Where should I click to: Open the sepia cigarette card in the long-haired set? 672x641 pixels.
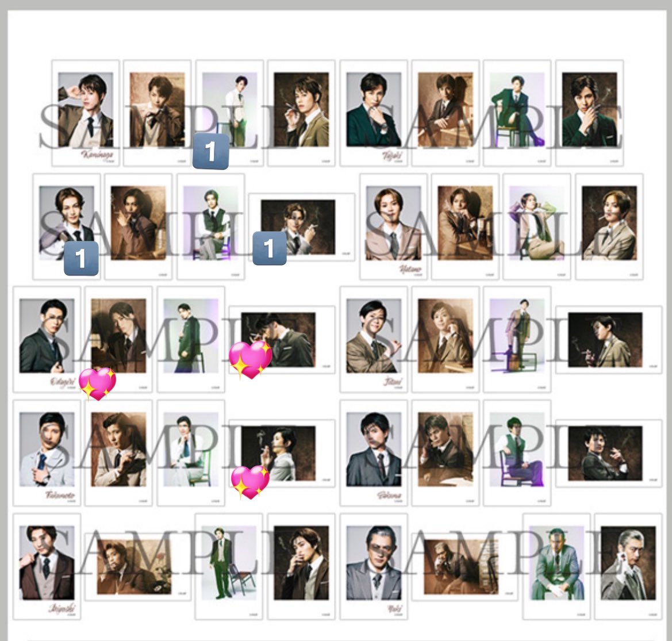coord(139,227)
